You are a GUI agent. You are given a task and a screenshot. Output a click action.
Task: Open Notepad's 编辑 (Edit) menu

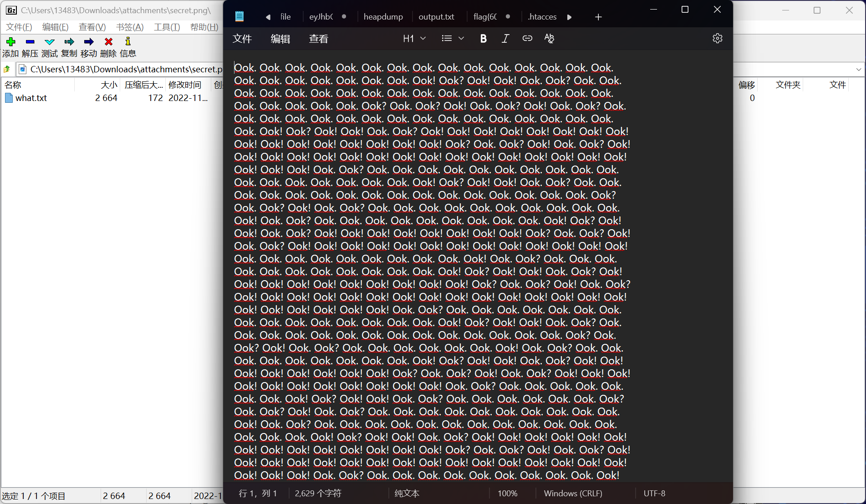pyautogui.click(x=280, y=39)
